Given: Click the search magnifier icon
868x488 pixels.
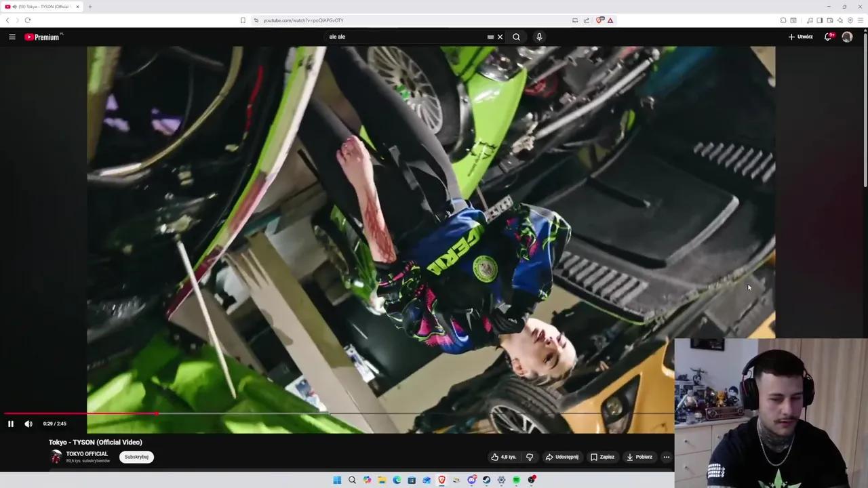Looking at the screenshot, I should 516,37.
